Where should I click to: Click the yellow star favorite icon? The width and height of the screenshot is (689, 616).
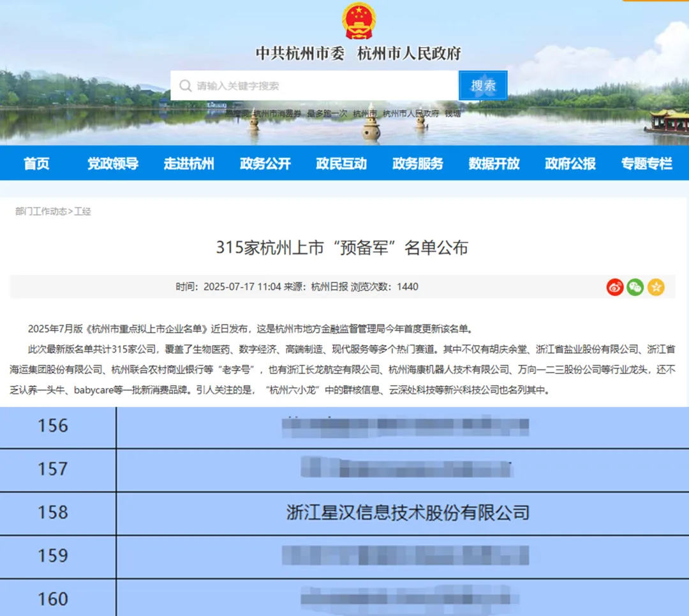click(656, 287)
